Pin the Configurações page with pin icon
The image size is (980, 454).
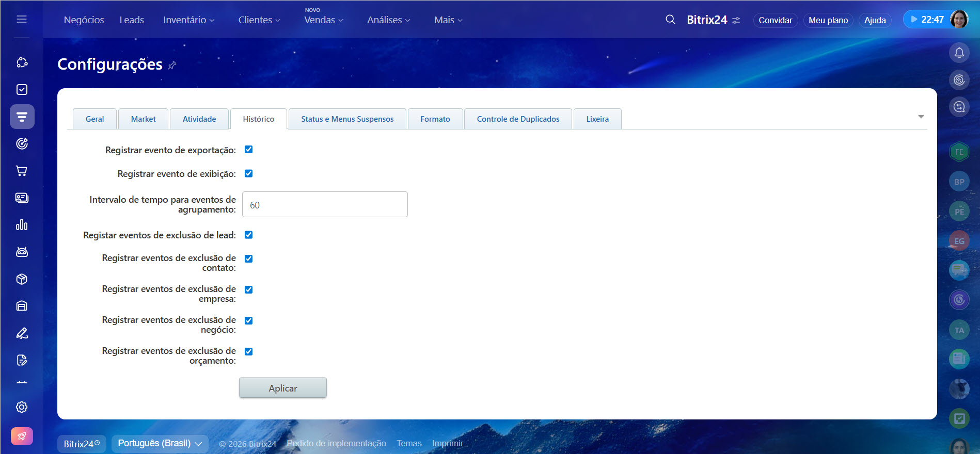click(172, 65)
